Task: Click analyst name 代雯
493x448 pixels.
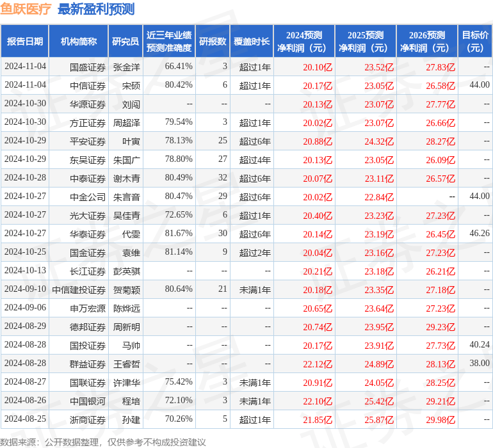Action: coord(131,234)
